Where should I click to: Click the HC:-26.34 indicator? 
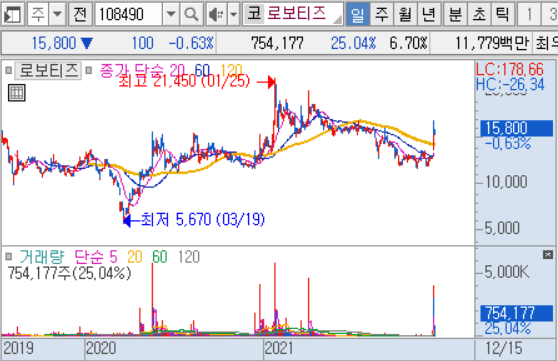(510, 84)
